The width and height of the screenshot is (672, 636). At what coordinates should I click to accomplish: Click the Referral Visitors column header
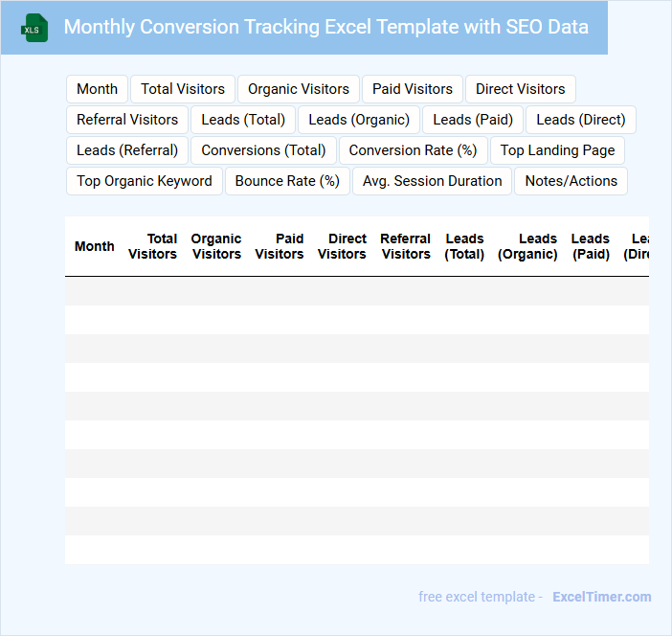(405, 246)
